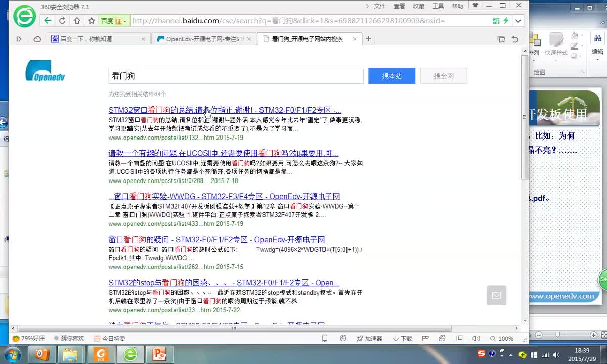
Task: Click the PowerPoint zoom out minus button
Action: coord(539,335)
